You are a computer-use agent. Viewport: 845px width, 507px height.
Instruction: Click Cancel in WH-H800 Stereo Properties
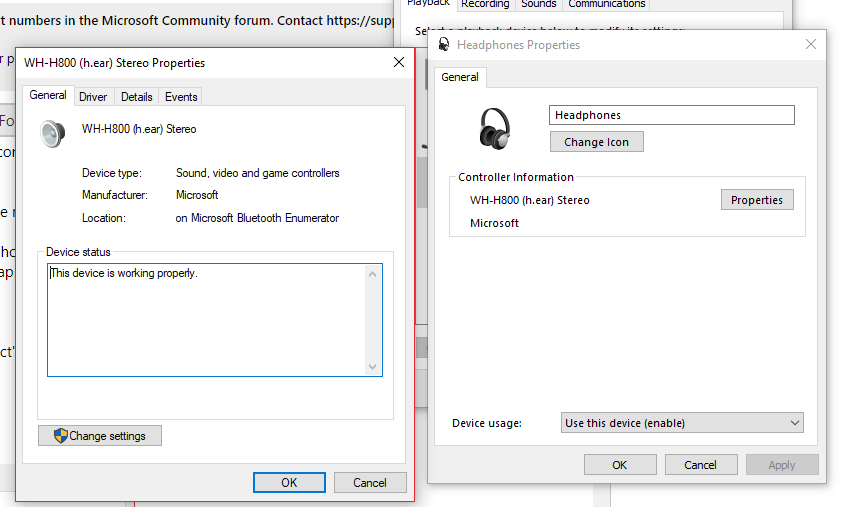370,482
